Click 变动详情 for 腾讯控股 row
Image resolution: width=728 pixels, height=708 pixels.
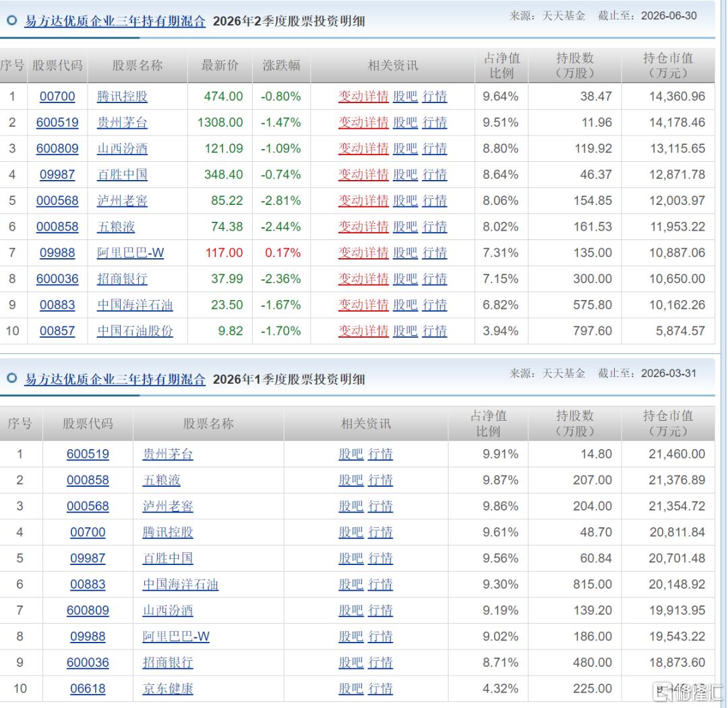click(x=363, y=96)
